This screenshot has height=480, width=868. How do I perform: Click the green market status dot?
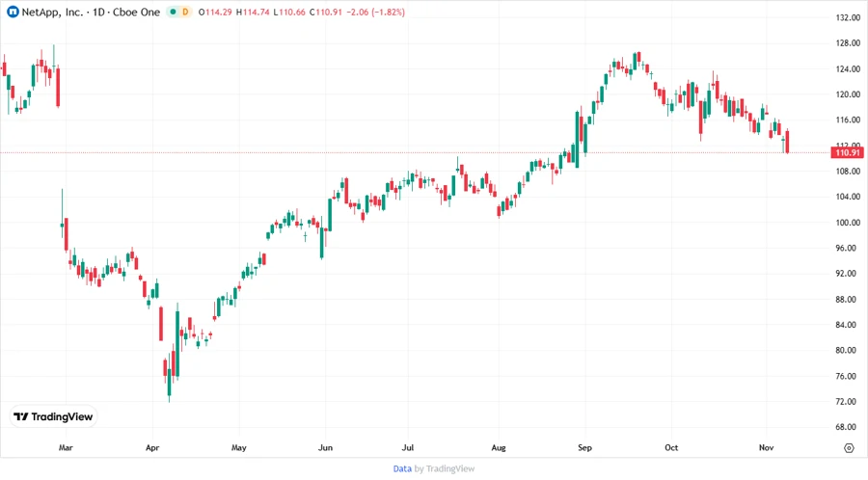click(174, 12)
